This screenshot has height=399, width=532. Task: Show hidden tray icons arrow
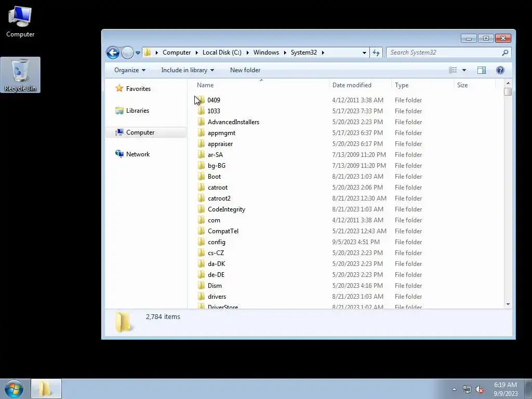454,389
